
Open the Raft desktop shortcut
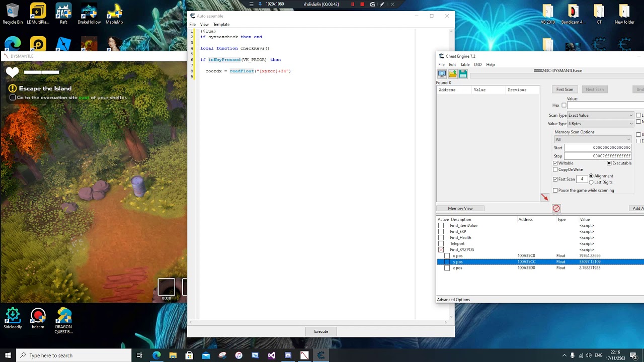pos(63,14)
